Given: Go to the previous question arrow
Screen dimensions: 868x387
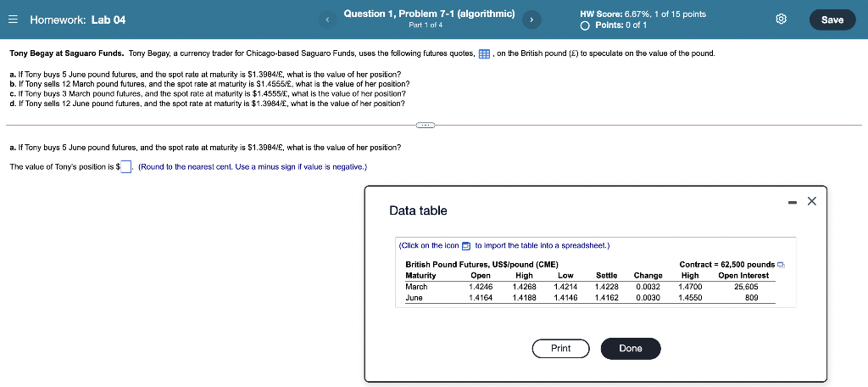Looking at the screenshot, I should [327, 20].
